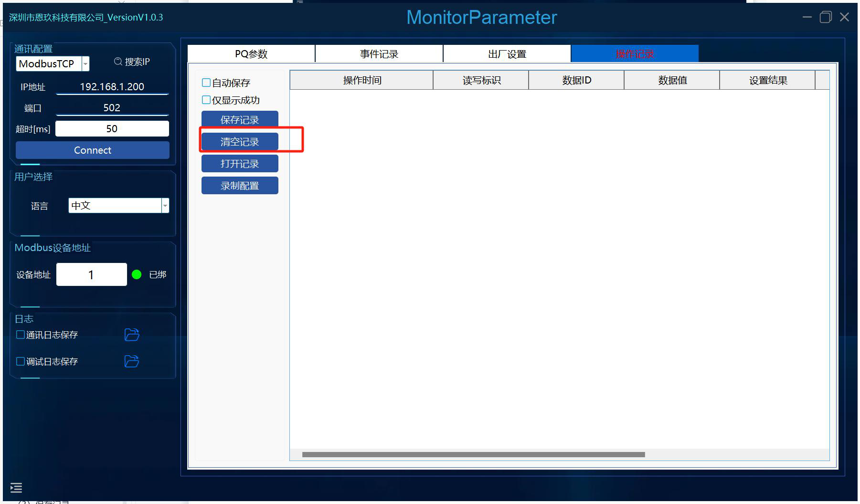Expand the ModbusTCP protocol dropdown
860x504 pixels.
click(85, 63)
